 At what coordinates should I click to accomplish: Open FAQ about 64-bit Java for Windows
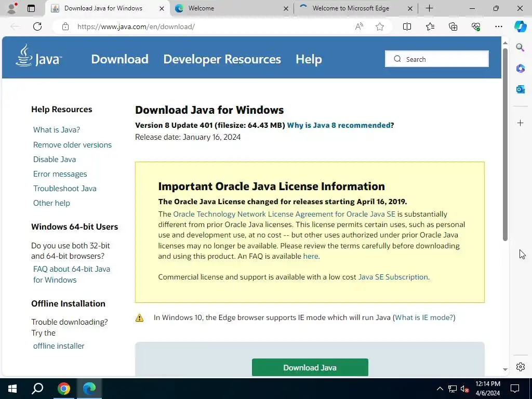[x=72, y=274]
